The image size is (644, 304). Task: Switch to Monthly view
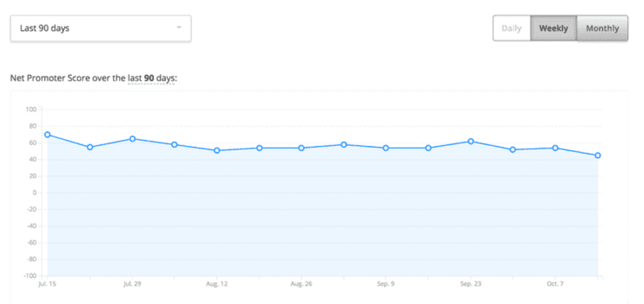point(602,29)
